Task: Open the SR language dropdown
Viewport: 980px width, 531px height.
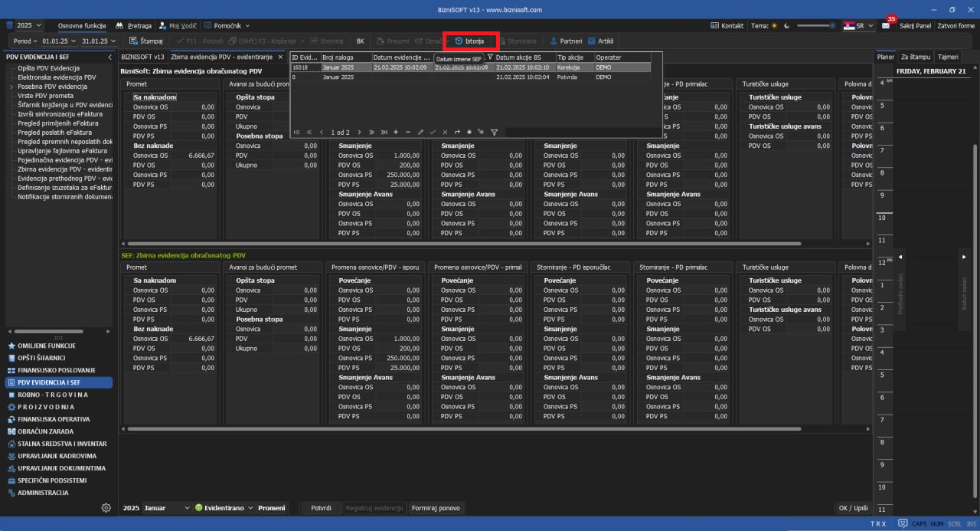Action: click(x=871, y=25)
